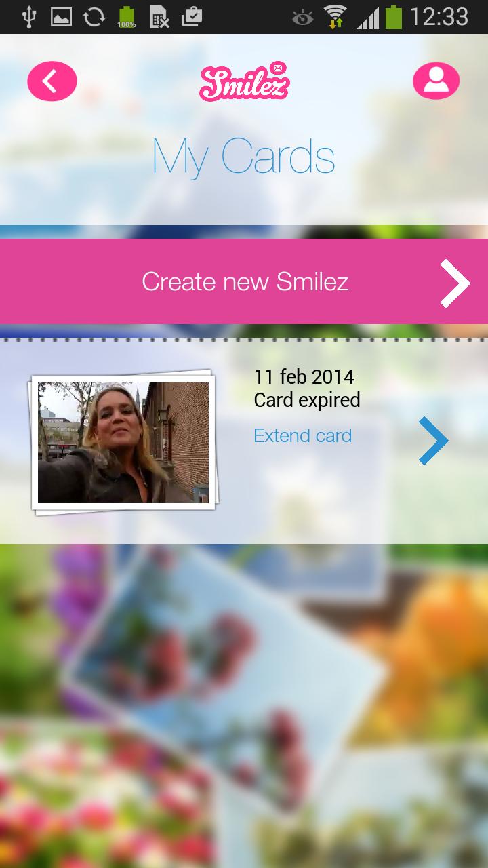488x868 pixels.
Task: Tap the cellular signal bars icon
Action: [x=368, y=18]
